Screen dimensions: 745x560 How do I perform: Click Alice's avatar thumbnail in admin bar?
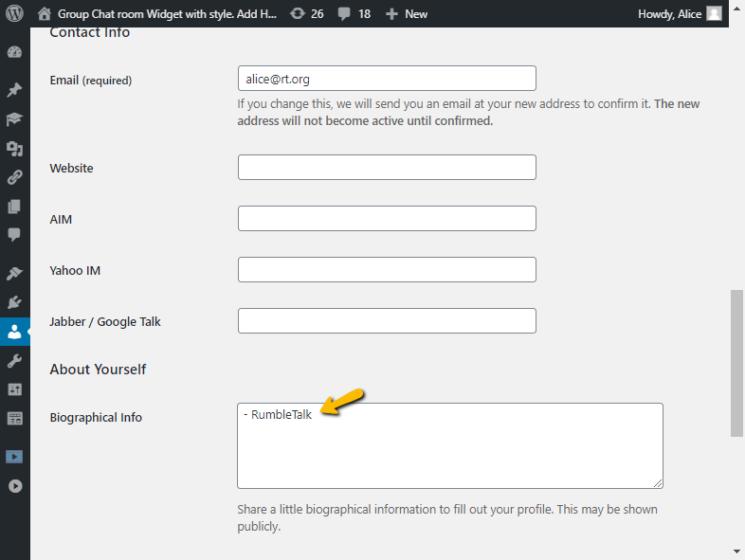714,14
